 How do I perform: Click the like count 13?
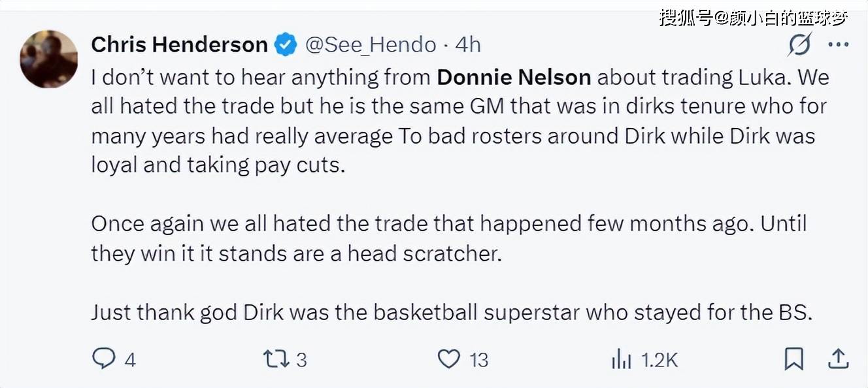478,360
